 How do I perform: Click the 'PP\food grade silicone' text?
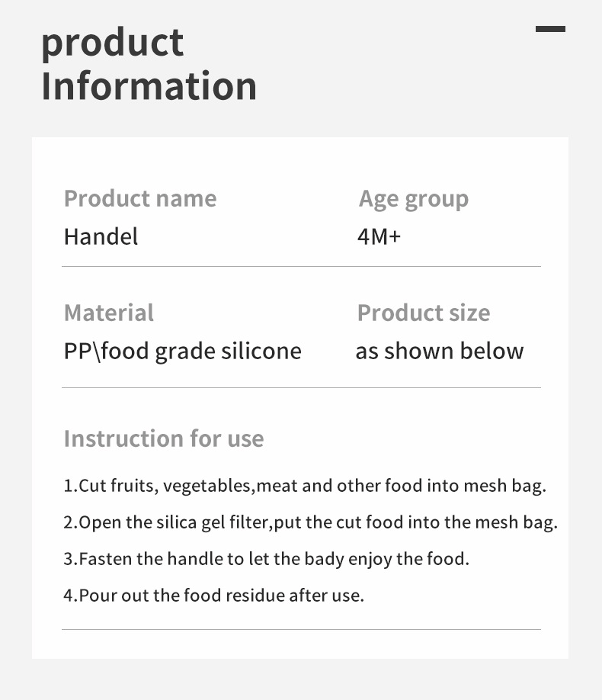point(183,351)
